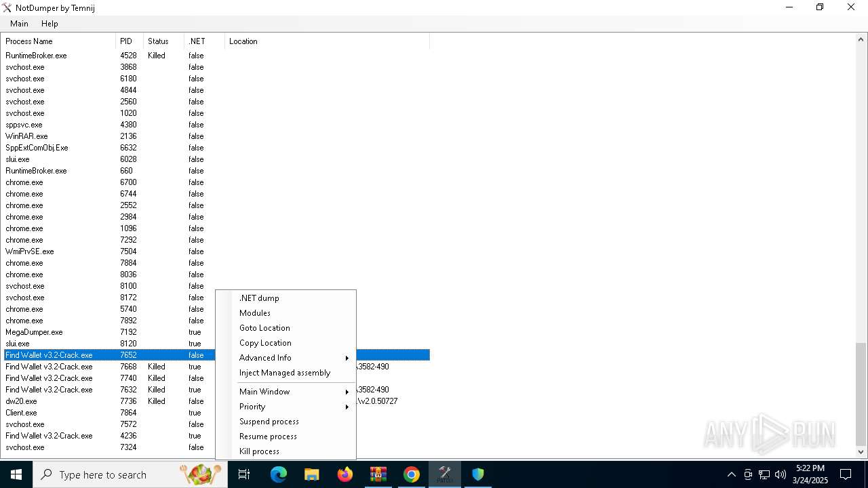Choose Resume process
Screen dimensions: 868x488
coord(286,436)
